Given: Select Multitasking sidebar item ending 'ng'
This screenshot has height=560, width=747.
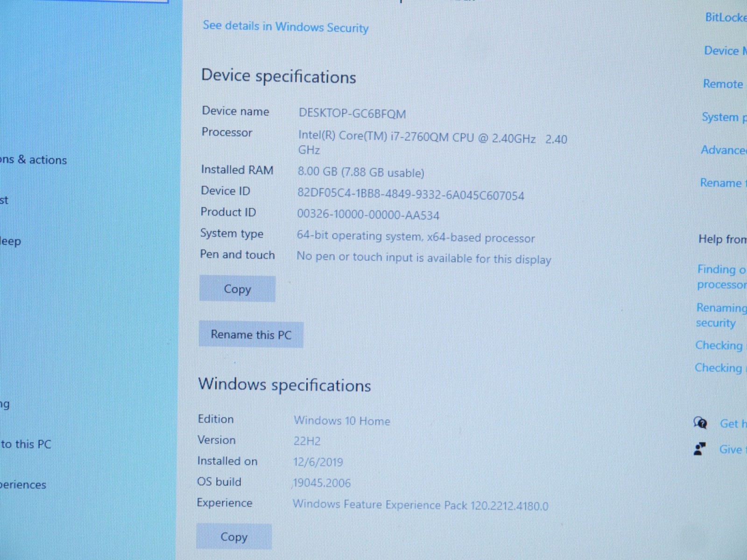Looking at the screenshot, I should tap(5, 404).
